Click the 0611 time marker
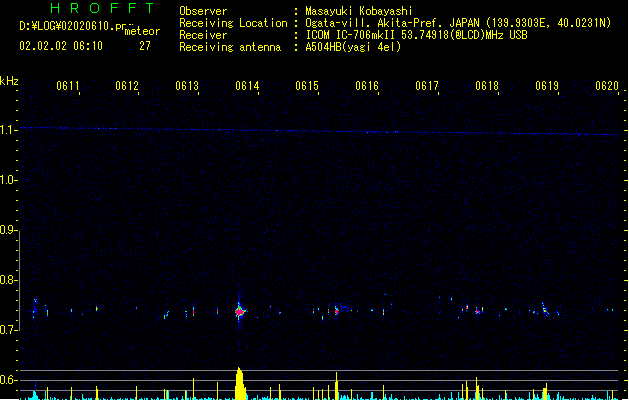Image resolution: width=629 pixels, height=400 pixels. [68, 86]
